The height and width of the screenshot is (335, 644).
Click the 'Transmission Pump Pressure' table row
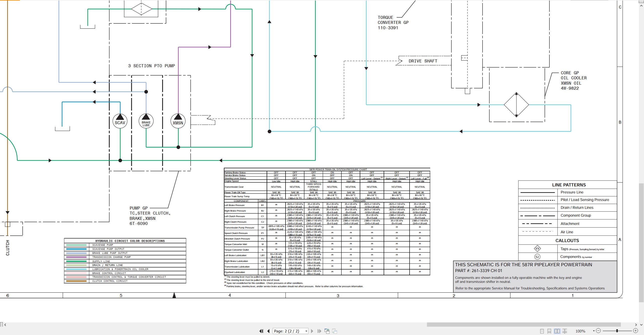coord(327,227)
